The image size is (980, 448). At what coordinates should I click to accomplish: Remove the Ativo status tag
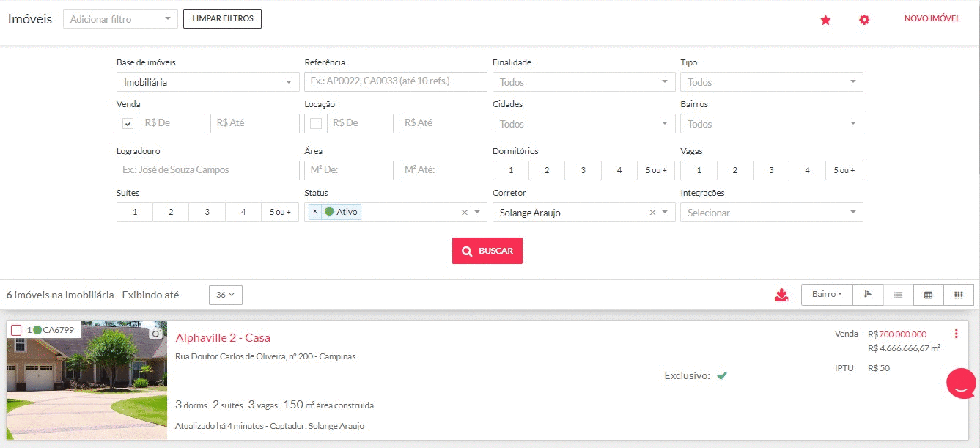pyautogui.click(x=315, y=212)
